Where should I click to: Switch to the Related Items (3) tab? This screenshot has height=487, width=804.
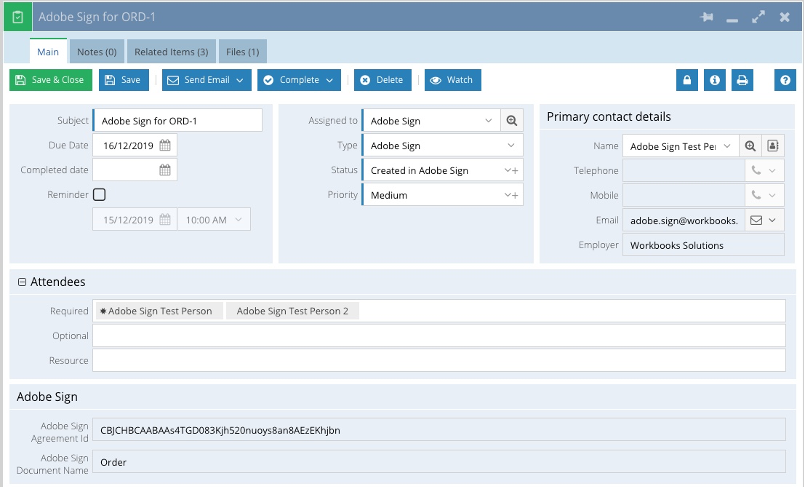pos(171,51)
